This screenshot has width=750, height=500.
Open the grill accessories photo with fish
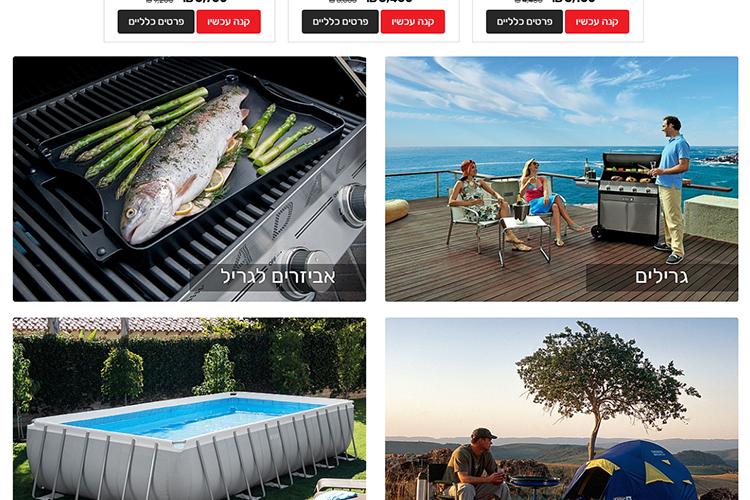(x=189, y=179)
